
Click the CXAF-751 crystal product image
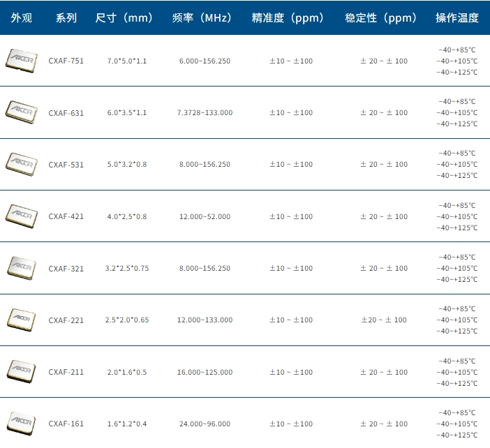tap(21, 60)
